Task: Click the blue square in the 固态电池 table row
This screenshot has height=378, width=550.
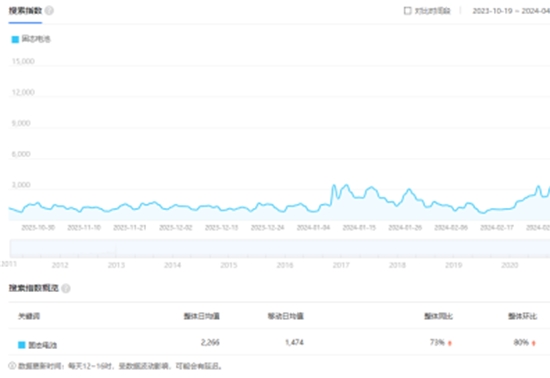Action: [x=22, y=345]
